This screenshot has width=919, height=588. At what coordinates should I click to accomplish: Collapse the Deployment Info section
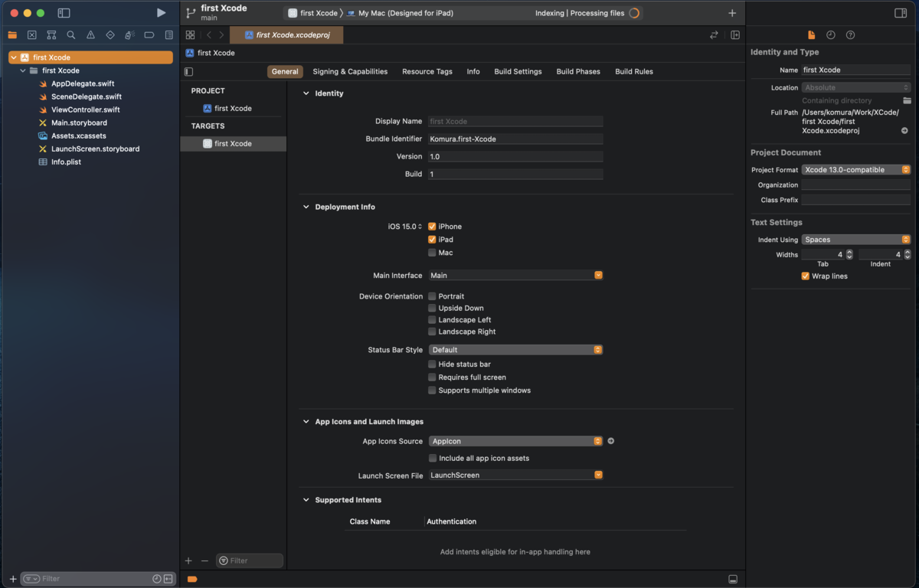point(306,207)
